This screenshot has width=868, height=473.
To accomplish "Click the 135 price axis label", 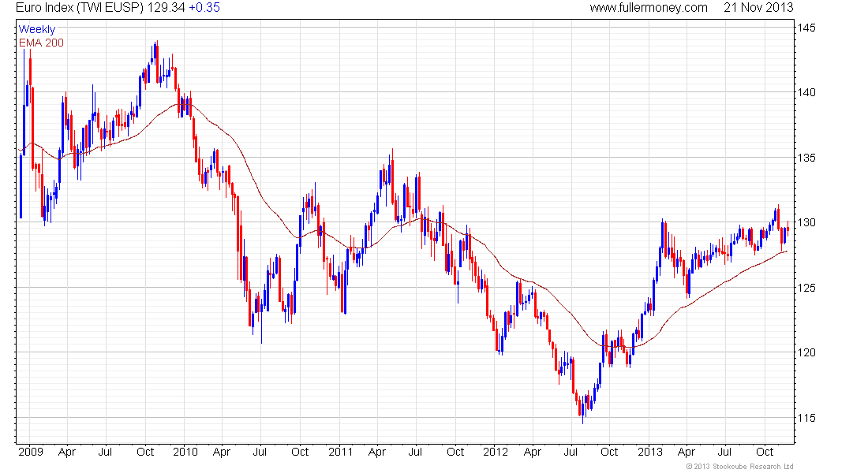I will coord(806,158).
